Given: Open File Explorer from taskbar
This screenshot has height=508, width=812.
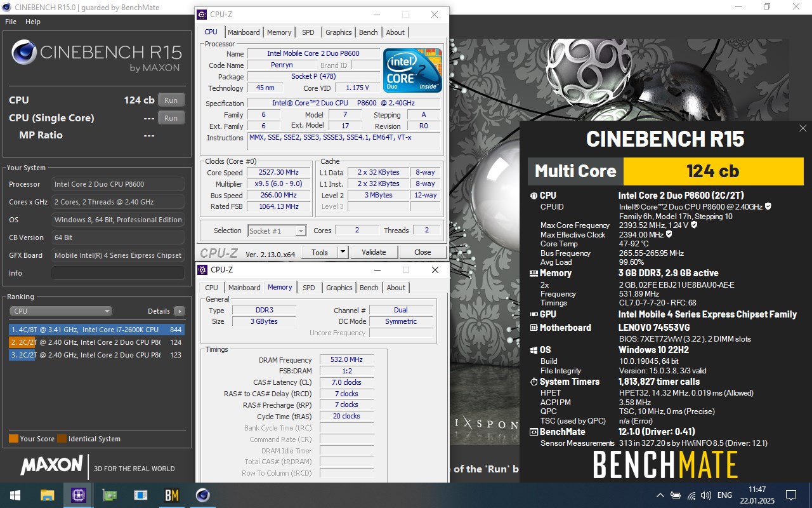Looking at the screenshot, I should click(47, 495).
